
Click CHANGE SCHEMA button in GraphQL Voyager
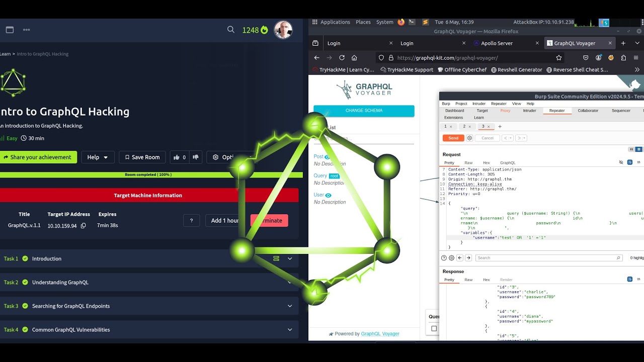pos(364,111)
